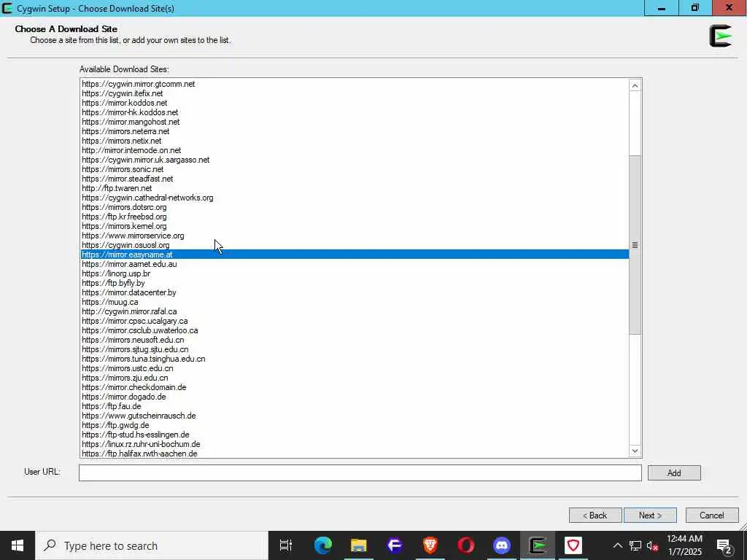This screenshot has width=747, height=560.
Task: Click the mirror list scrollbar thumb
Action: (635, 245)
